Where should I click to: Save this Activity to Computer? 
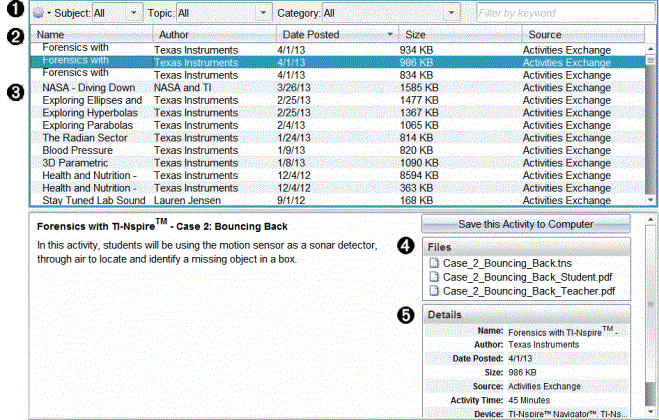coord(525,223)
